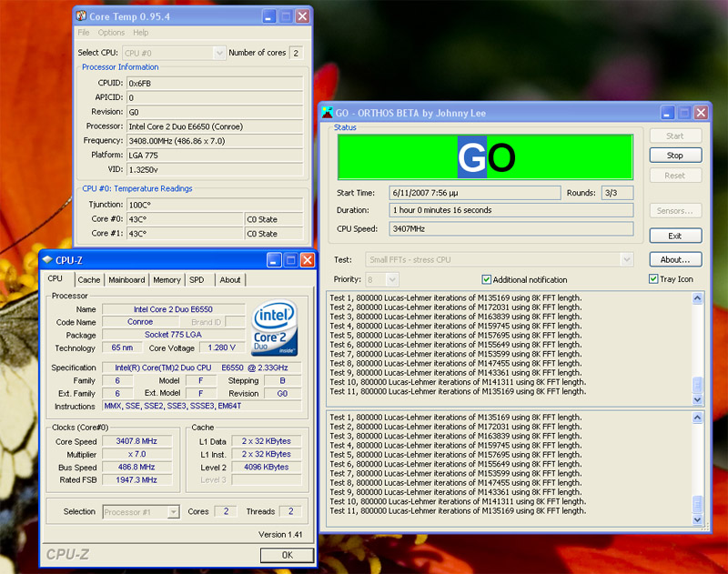Click the down arrow of the lower log scrollbar

click(697, 519)
